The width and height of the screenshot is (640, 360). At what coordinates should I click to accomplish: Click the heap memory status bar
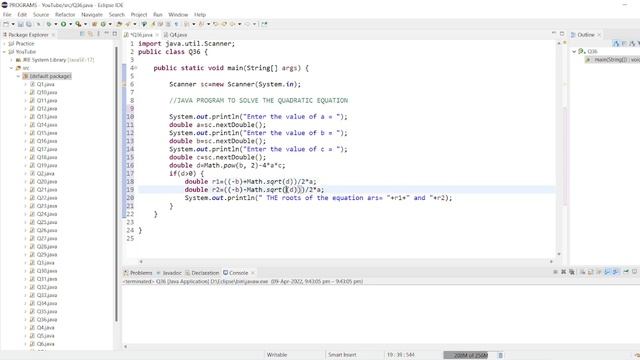coord(469,355)
